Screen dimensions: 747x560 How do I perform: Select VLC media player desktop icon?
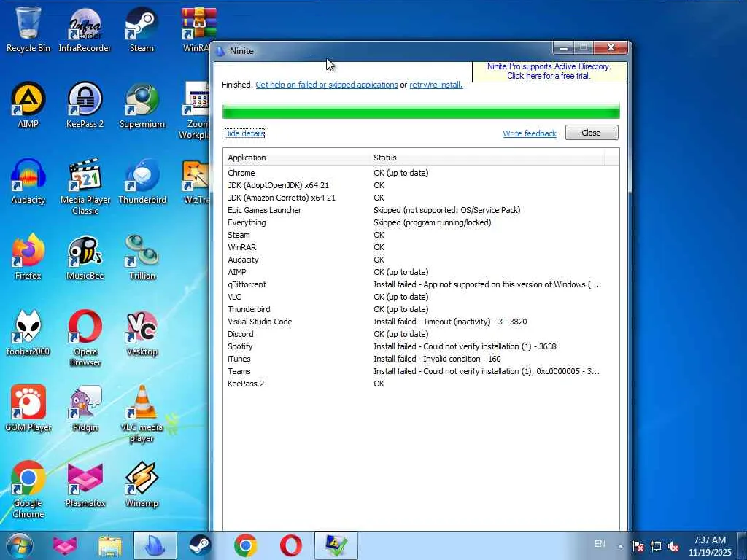(142, 414)
